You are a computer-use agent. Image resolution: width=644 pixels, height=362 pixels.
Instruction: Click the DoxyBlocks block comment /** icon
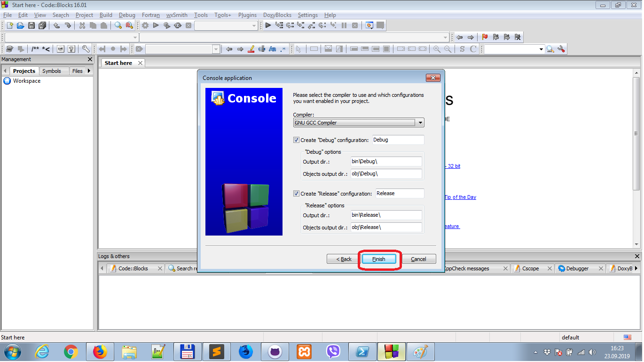(x=35, y=49)
